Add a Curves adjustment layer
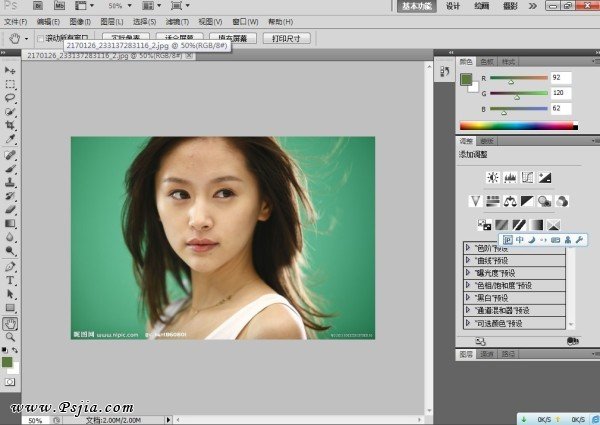 pyautogui.click(x=528, y=177)
